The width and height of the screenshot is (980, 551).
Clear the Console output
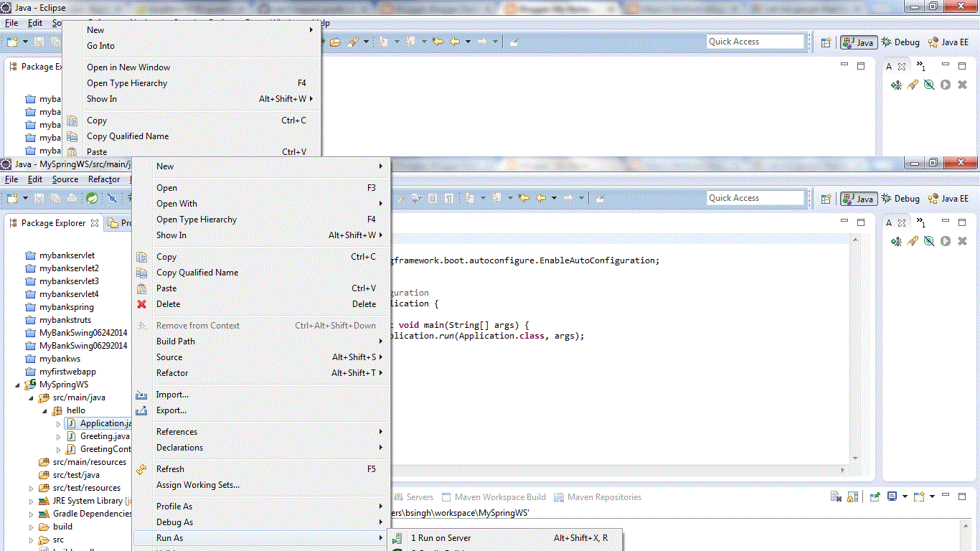coord(836,496)
